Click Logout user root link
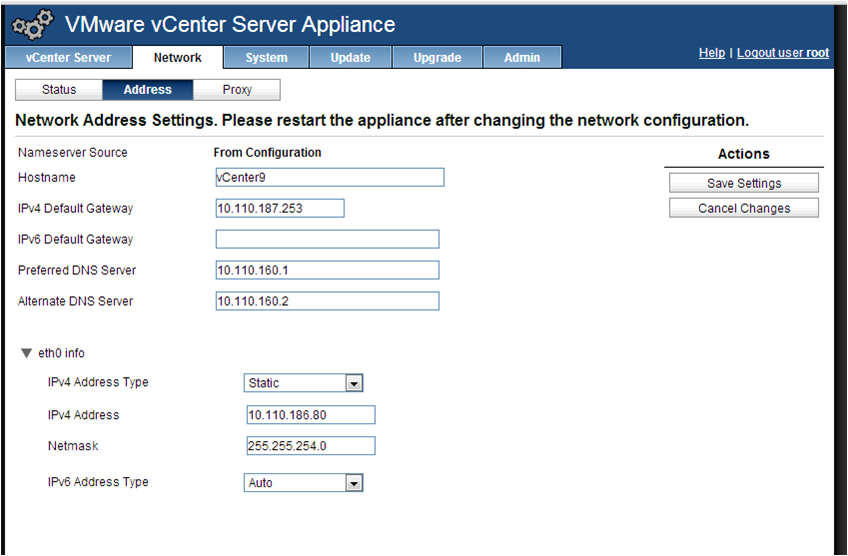Image resolution: width=848 pixels, height=556 pixels. pyautogui.click(x=783, y=52)
